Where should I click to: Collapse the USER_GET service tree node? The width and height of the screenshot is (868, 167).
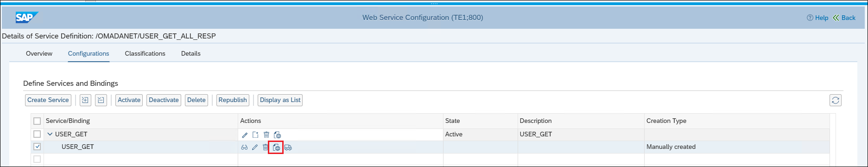point(50,134)
